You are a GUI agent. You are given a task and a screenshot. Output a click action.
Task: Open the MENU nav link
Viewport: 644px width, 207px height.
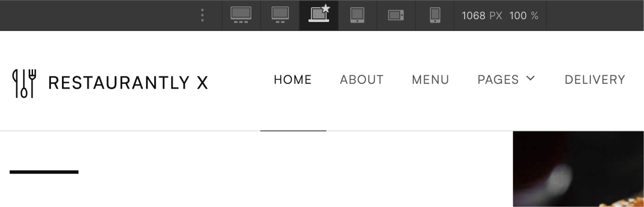click(431, 80)
